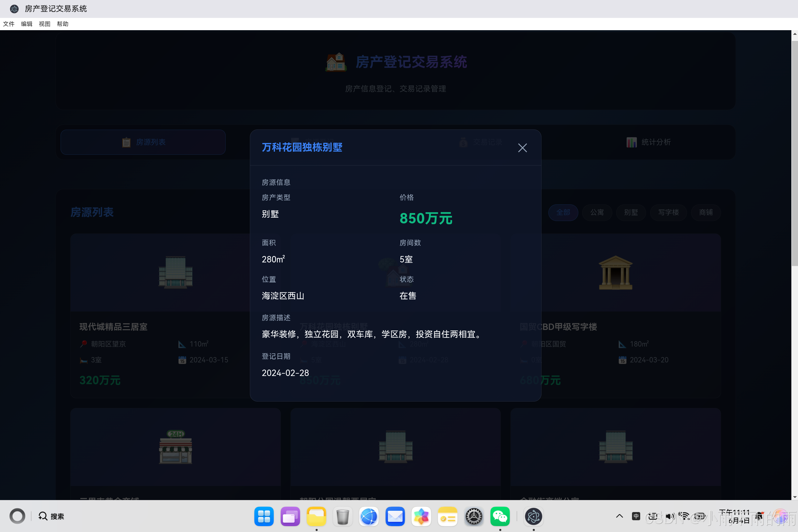
Task: Select the 现代城精品三居室 listing title
Action: pyautogui.click(x=113, y=327)
